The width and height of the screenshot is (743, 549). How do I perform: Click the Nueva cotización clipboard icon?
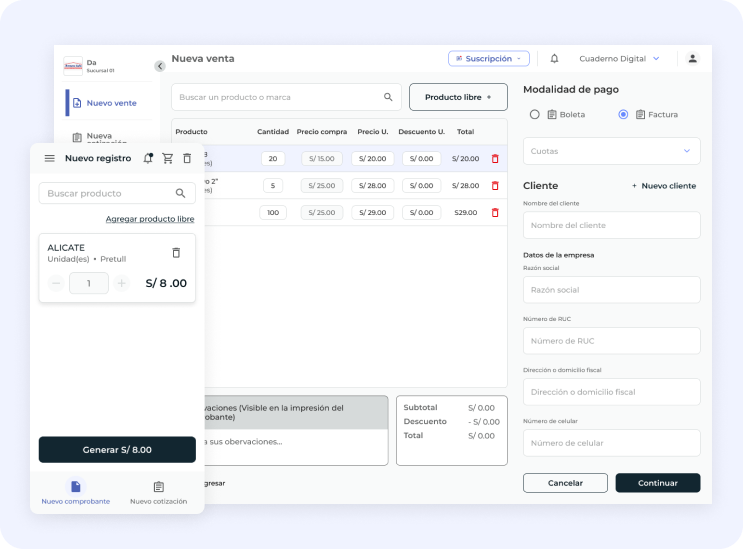pos(77,137)
